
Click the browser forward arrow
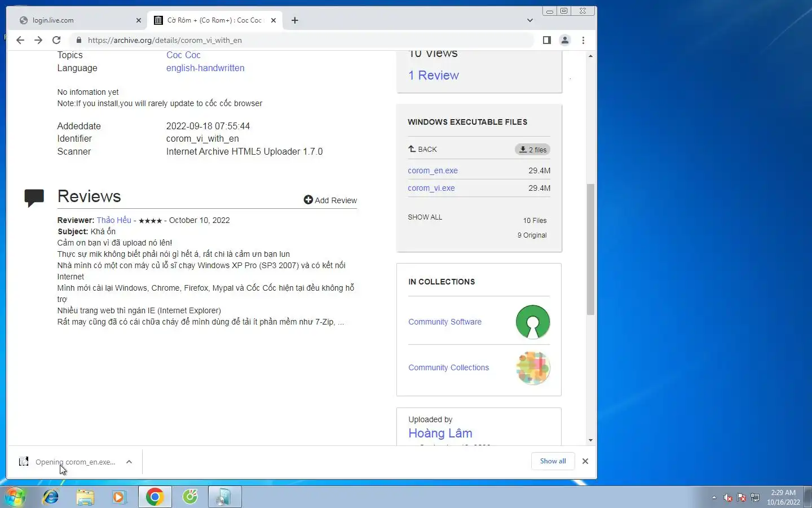tap(38, 40)
